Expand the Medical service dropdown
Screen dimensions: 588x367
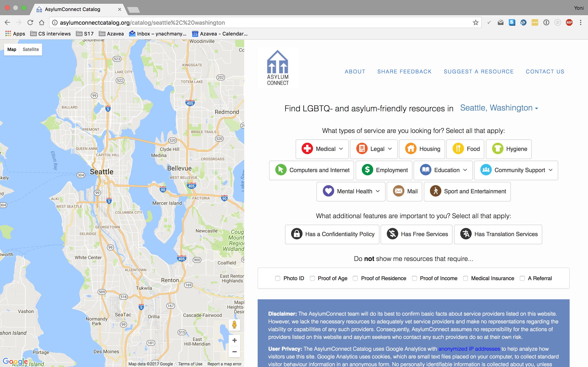pos(341,149)
